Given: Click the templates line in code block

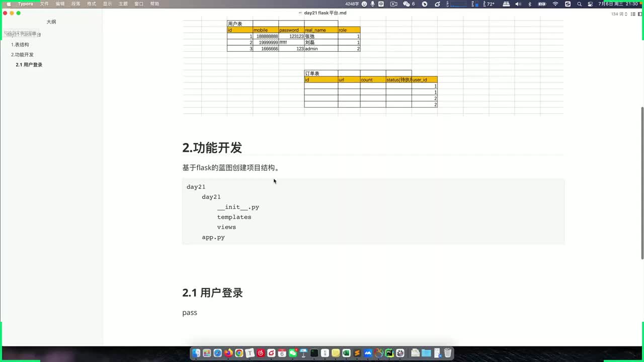Looking at the screenshot, I should click(234, 217).
